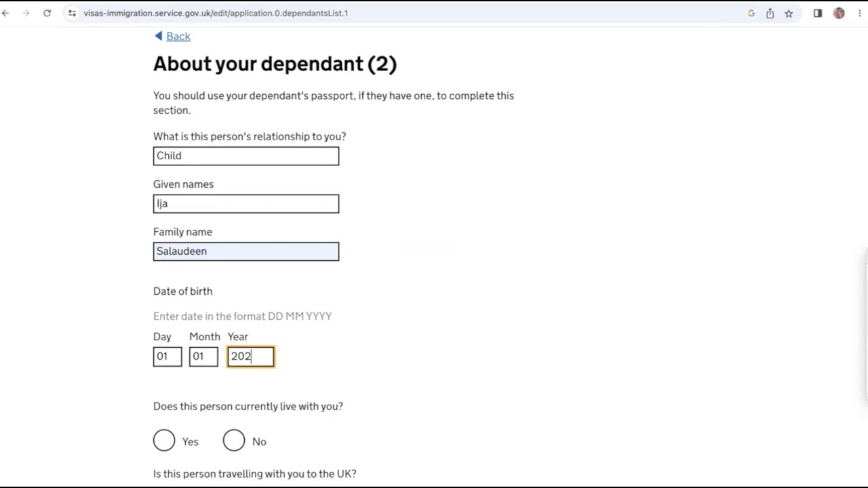Open site information icon in address bar

[72, 13]
